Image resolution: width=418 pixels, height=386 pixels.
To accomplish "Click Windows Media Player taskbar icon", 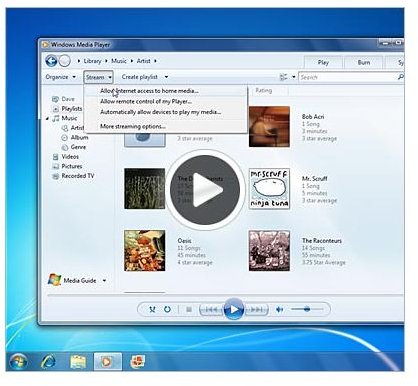I will point(107,362).
